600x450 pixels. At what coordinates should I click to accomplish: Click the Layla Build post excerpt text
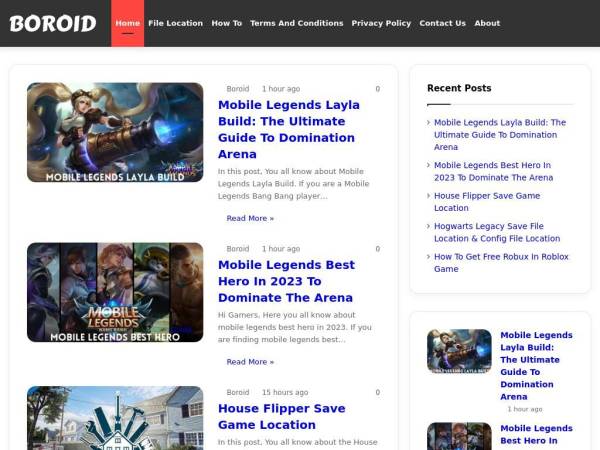293,184
